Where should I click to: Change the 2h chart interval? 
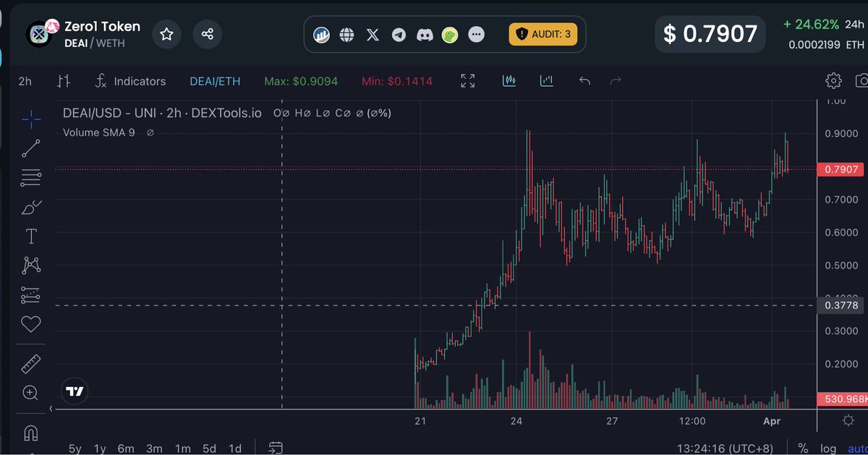pos(25,81)
